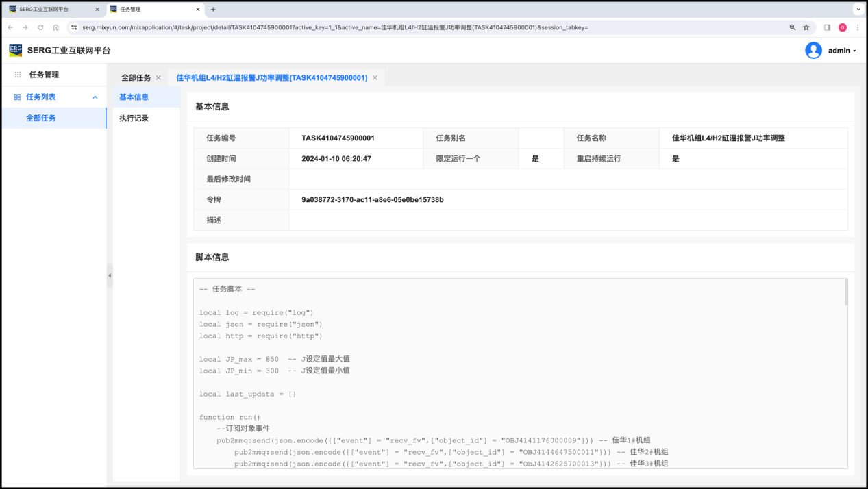Switch to the 执行记录 tab

coord(134,118)
